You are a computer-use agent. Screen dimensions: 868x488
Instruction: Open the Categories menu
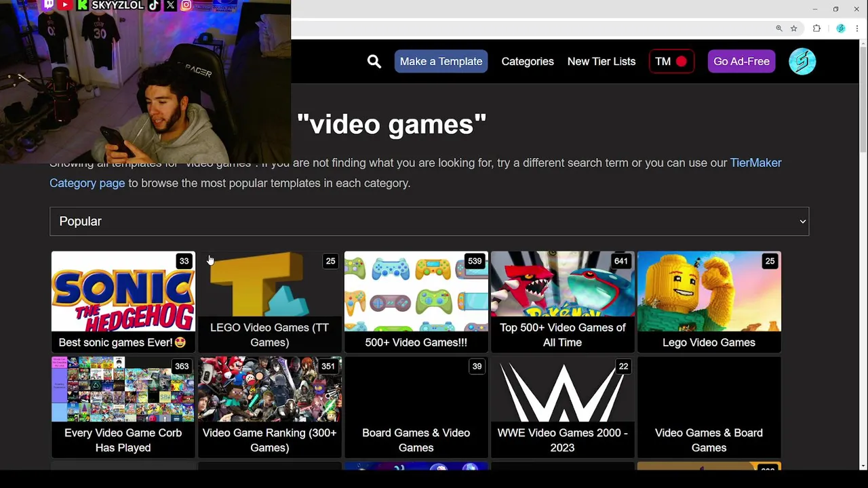click(x=528, y=62)
